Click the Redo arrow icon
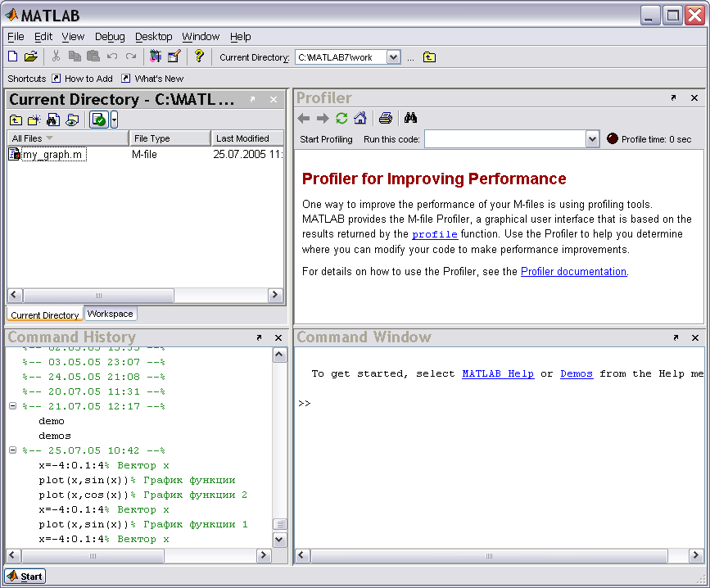 pyautogui.click(x=131, y=57)
